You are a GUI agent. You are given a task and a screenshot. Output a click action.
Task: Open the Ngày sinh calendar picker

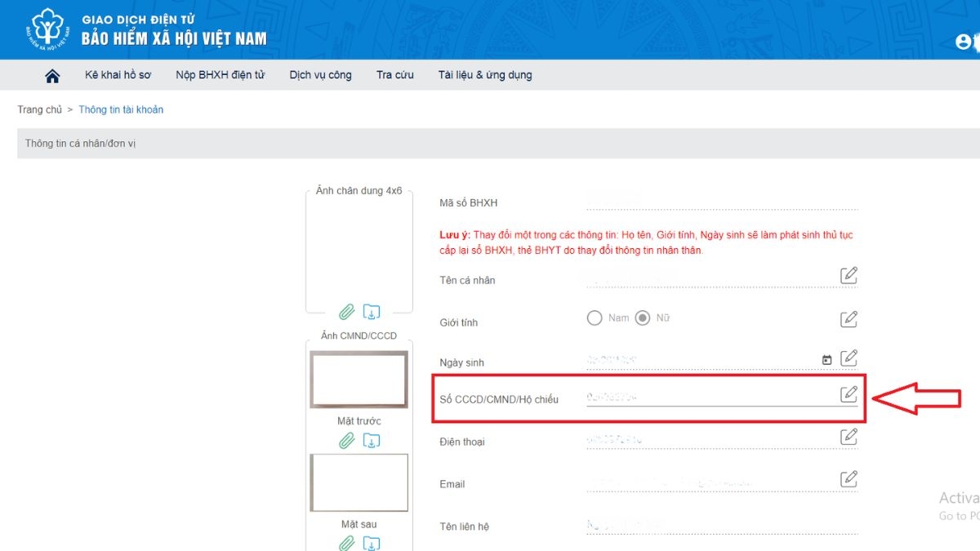tap(826, 359)
